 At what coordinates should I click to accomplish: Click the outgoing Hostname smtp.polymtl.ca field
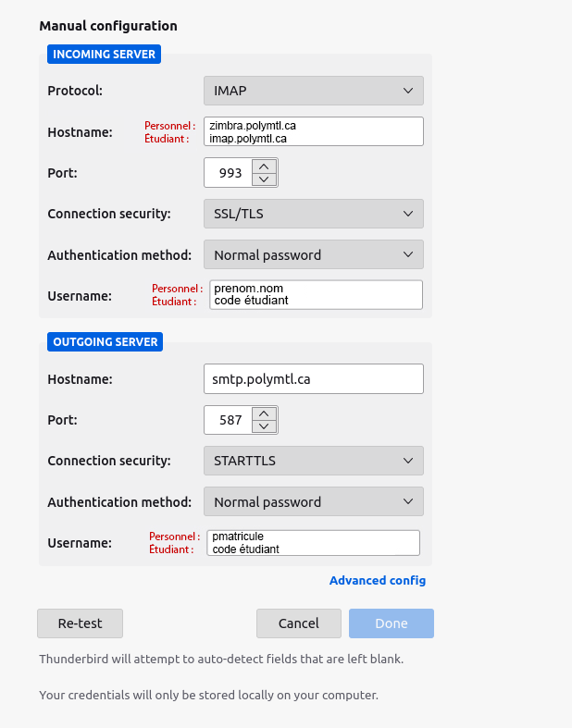[x=313, y=378]
